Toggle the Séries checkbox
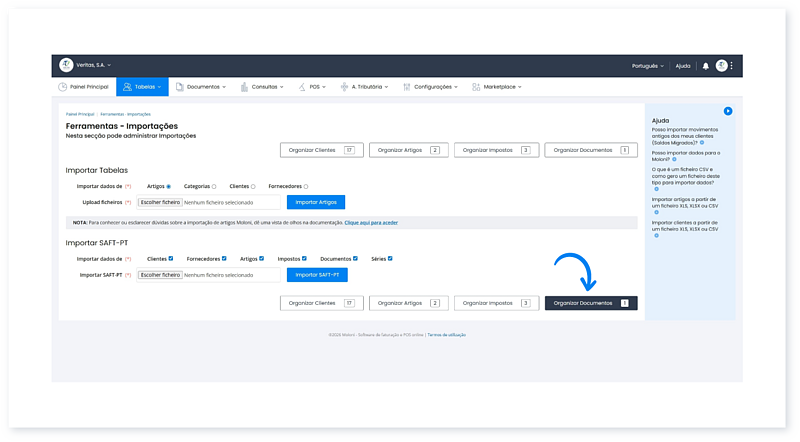Viewport: 800px width, 442px height. point(390,258)
